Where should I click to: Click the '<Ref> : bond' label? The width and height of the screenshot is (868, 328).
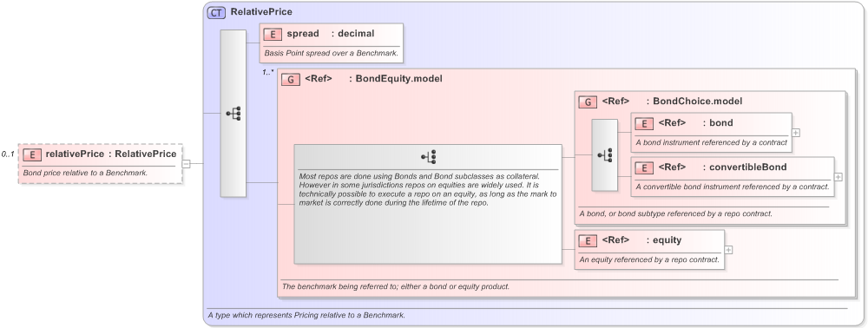point(695,123)
